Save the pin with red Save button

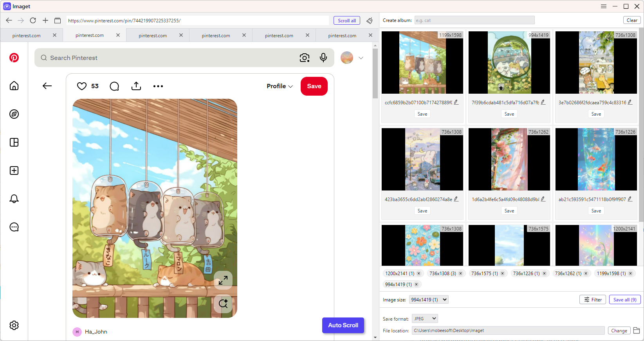[x=314, y=86]
